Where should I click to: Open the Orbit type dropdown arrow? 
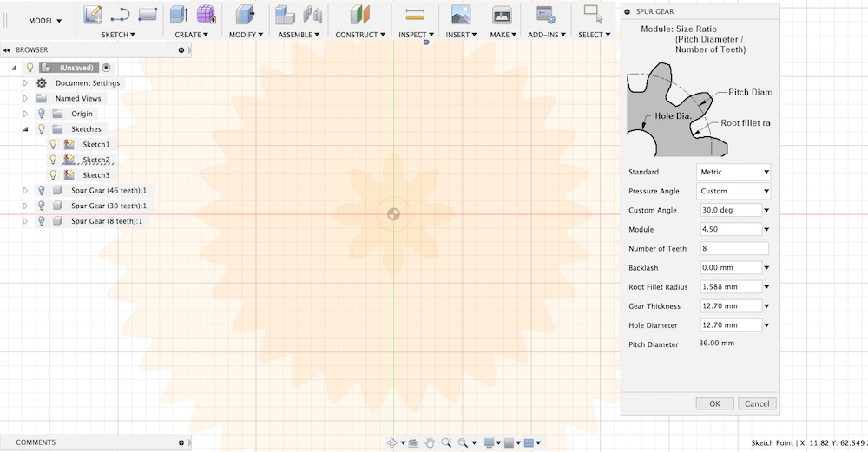point(403,443)
